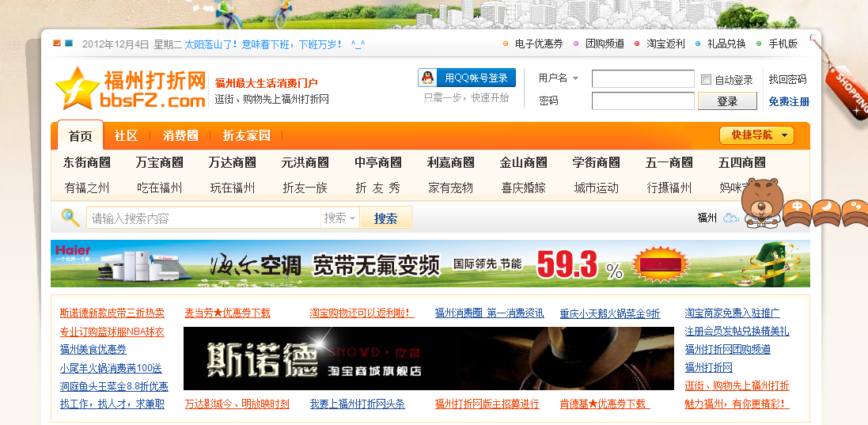
Task: Click the bear mascot icon
Action: [763, 203]
